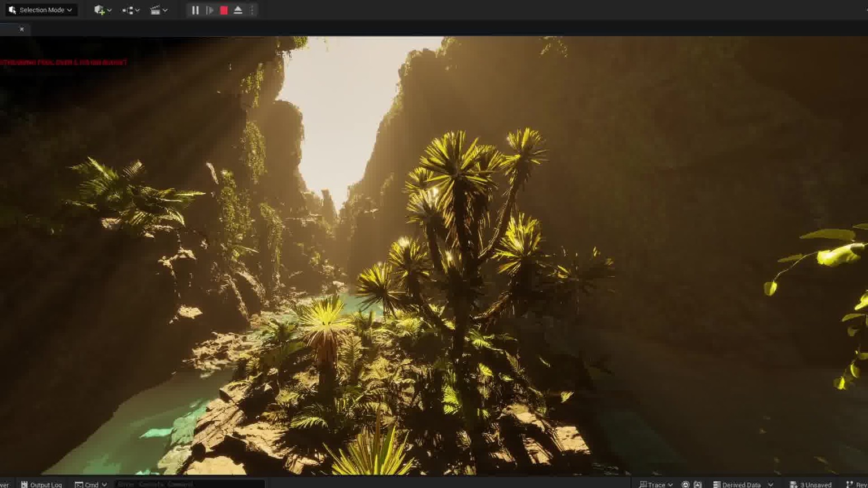Click the 3 Unsaved status button
The width and height of the screenshot is (868, 488).
pos(810,484)
